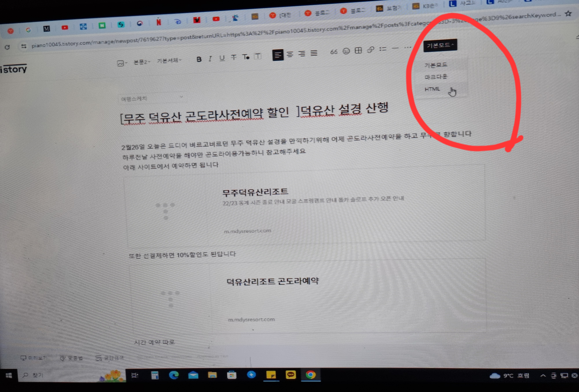Align text right
Screen dimensions: 579x392
[x=302, y=54]
